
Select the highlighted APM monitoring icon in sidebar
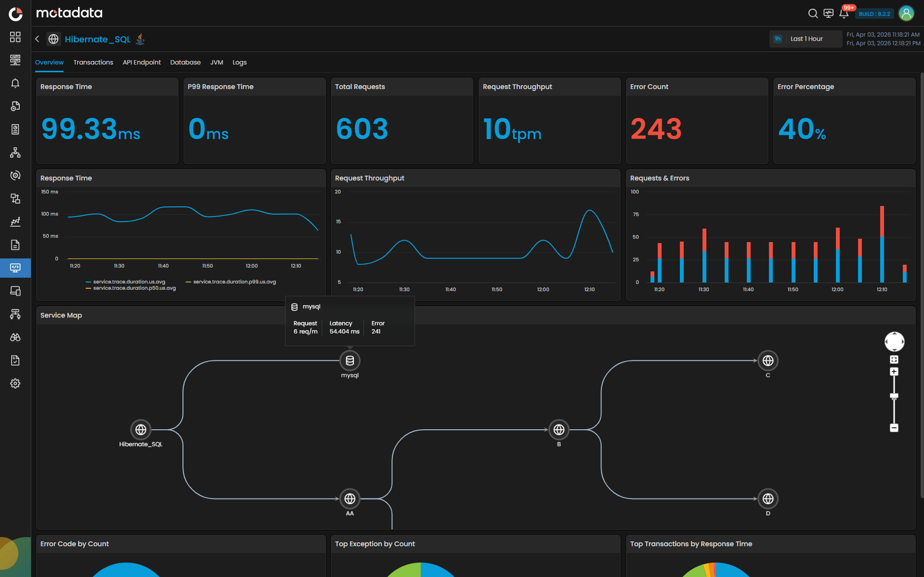[15, 268]
